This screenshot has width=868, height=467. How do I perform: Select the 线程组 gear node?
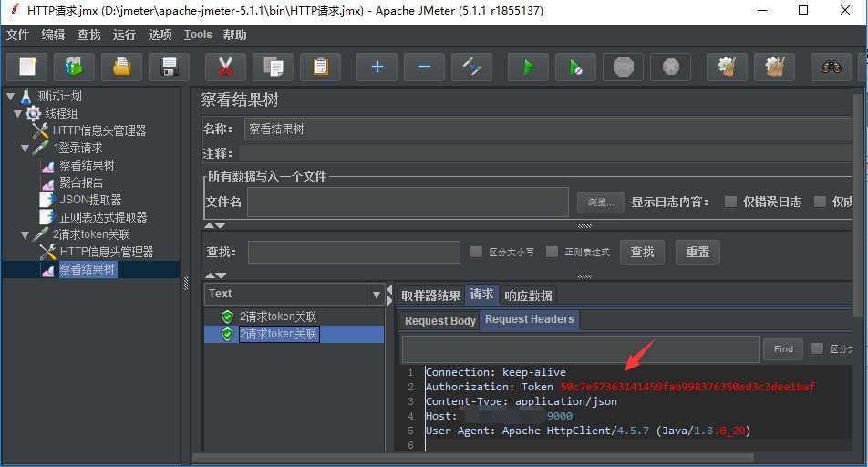[x=52, y=114]
